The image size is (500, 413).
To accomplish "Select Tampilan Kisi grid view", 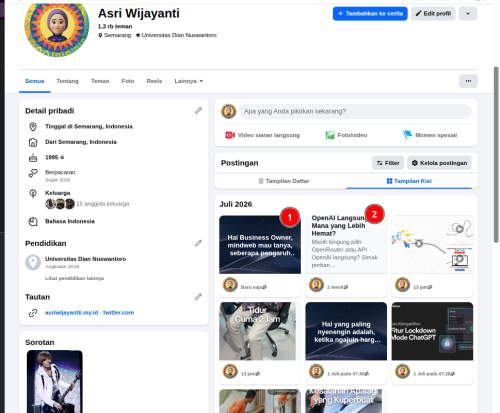I will click(409, 181).
